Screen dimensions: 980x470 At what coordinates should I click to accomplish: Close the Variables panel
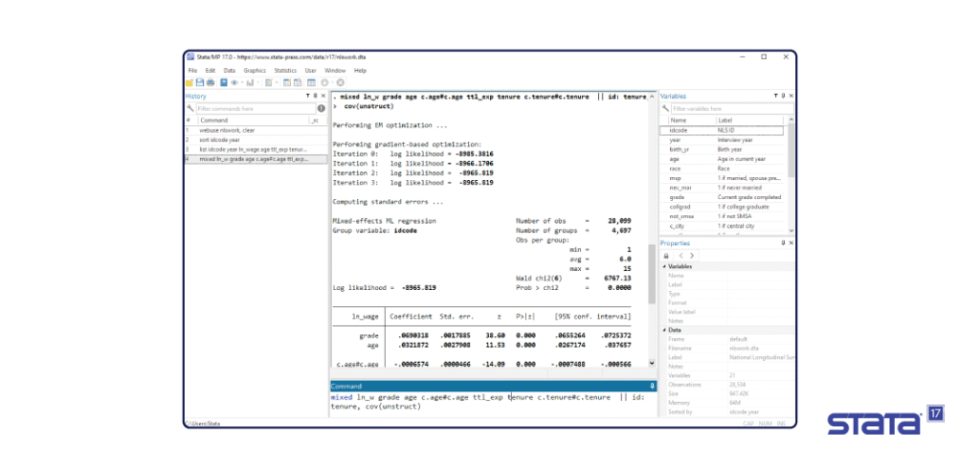click(791, 96)
